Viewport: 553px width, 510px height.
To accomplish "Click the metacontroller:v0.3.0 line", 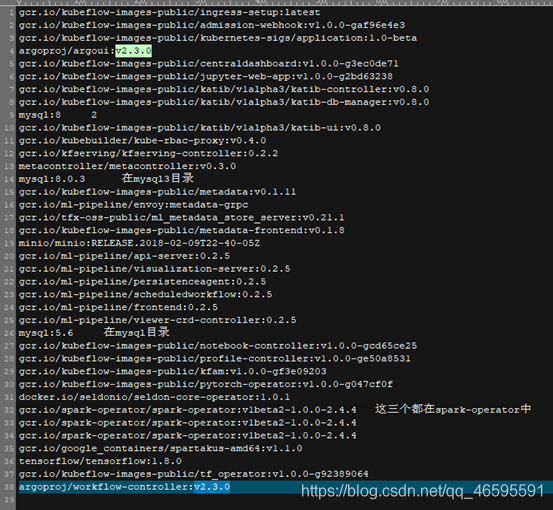I will (x=127, y=166).
